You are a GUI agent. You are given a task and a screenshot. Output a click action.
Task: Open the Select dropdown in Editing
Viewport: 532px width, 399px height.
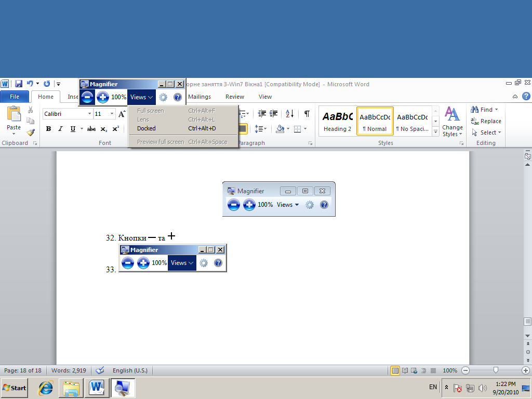pyautogui.click(x=486, y=132)
